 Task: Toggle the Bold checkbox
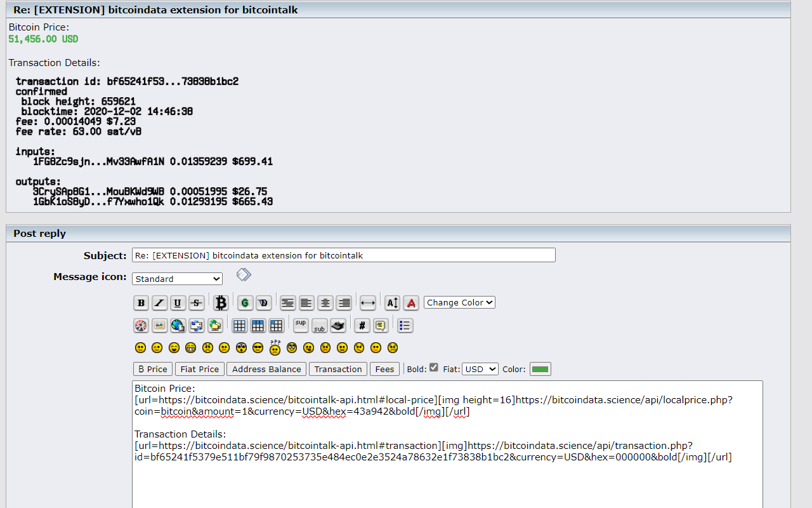pyautogui.click(x=434, y=367)
